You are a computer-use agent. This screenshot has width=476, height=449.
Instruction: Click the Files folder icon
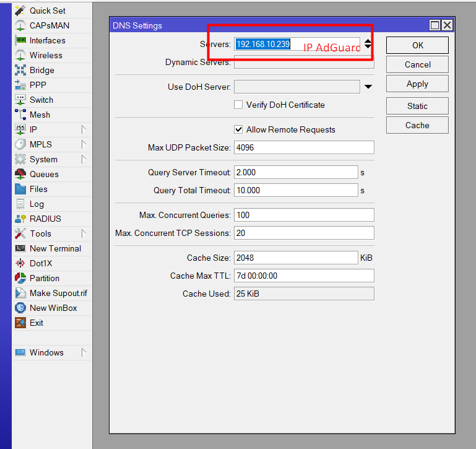(20, 189)
